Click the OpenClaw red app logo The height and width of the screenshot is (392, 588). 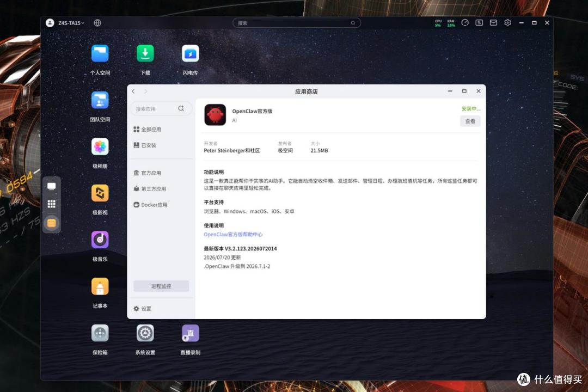[215, 115]
